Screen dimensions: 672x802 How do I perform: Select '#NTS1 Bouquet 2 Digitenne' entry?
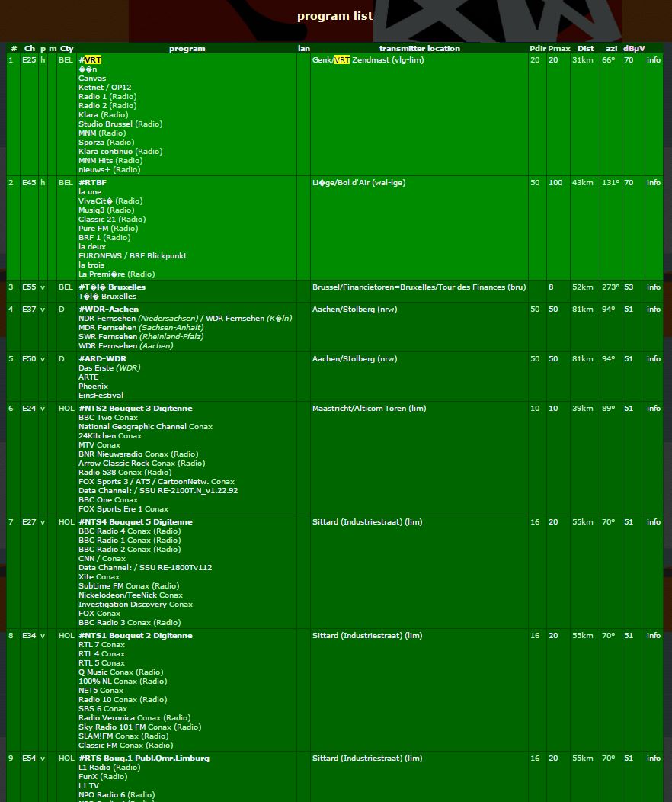tap(136, 635)
